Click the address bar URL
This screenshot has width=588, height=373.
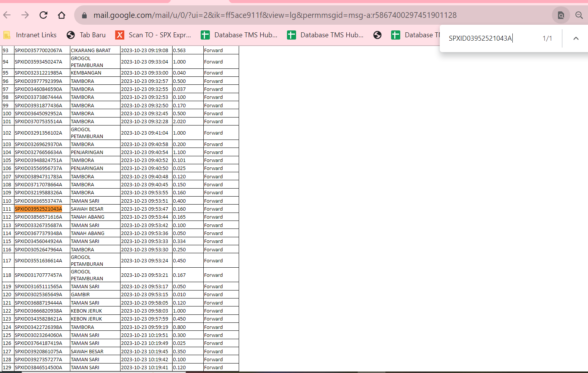click(275, 15)
